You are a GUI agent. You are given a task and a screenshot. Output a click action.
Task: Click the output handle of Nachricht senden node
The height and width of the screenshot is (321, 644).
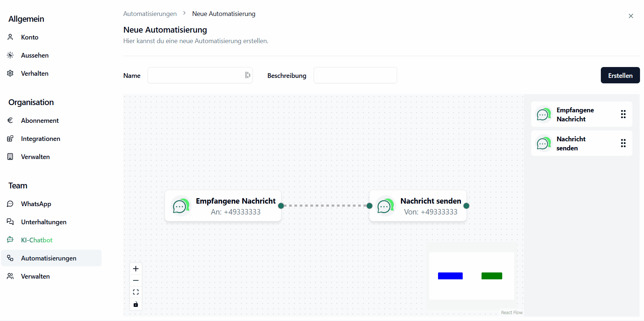(x=466, y=206)
